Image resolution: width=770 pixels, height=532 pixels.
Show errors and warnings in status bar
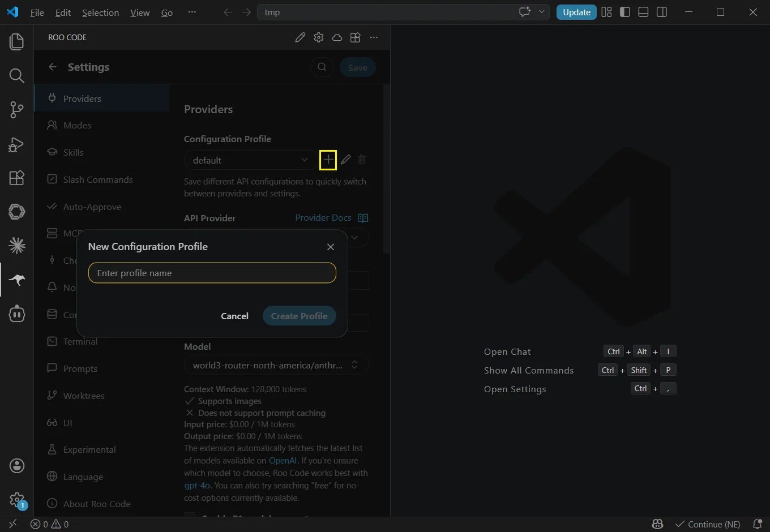tap(50, 524)
